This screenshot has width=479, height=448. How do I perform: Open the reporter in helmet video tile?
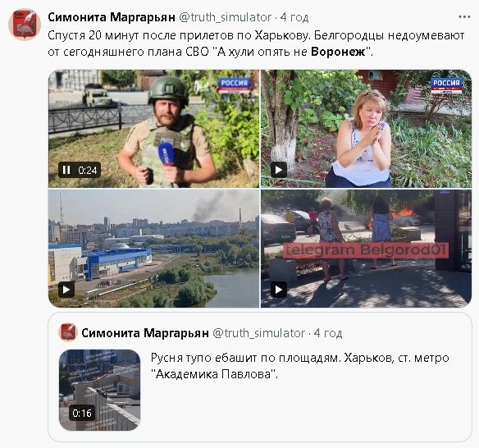pos(153,129)
